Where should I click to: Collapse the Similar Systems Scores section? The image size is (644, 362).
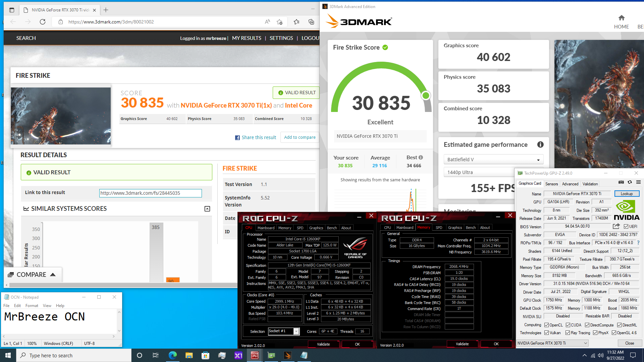pos(207,209)
